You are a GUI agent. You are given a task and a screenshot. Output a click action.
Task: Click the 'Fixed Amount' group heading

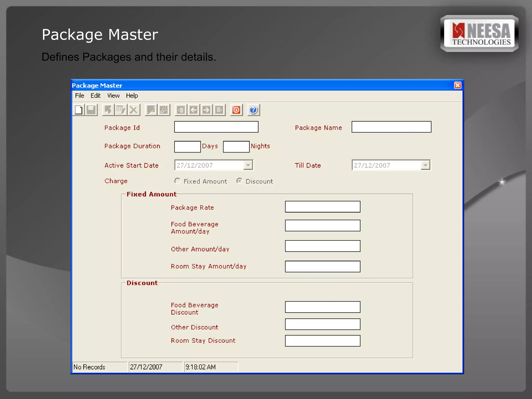pyautogui.click(x=151, y=194)
